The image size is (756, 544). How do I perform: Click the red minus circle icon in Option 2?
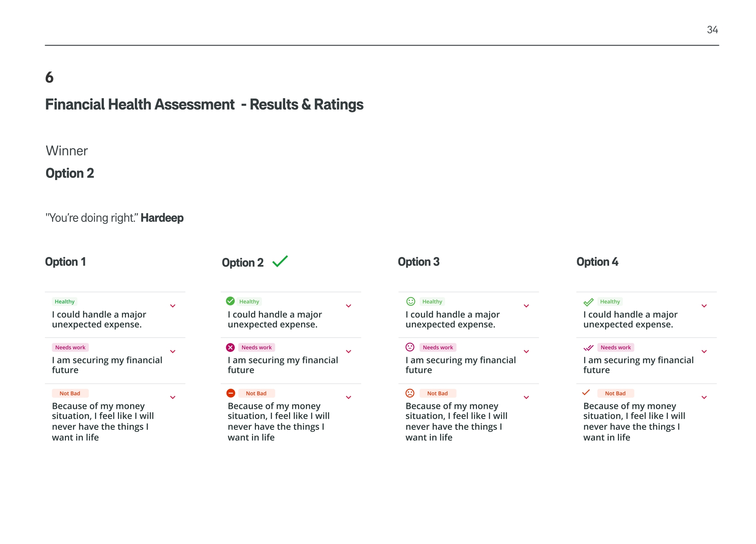coord(230,393)
